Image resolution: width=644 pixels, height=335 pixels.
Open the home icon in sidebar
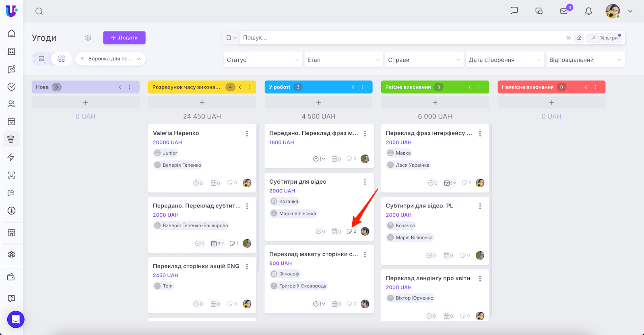(12, 33)
